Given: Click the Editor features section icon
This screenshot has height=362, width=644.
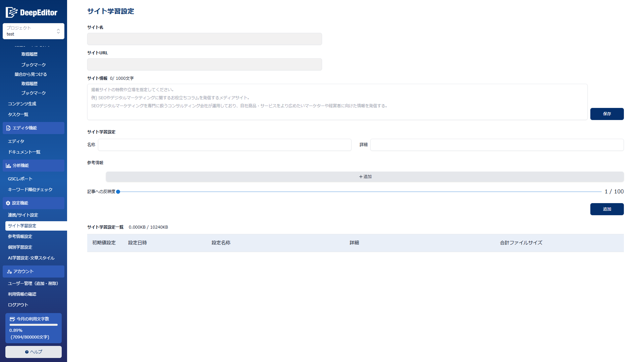Looking at the screenshot, I should click(x=8, y=128).
